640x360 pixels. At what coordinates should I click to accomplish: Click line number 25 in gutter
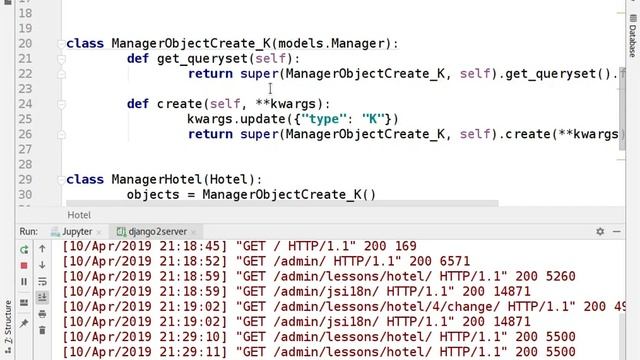(x=25, y=119)
